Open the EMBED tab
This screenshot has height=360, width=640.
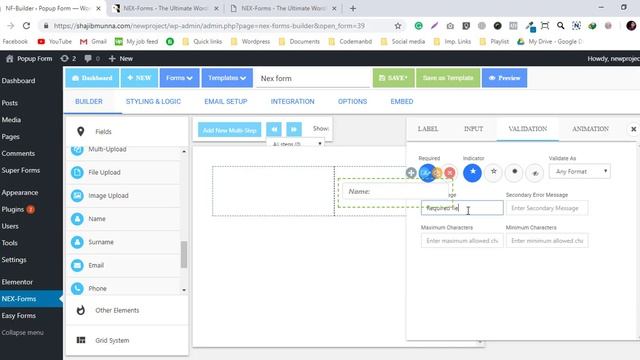click(402, 102)
